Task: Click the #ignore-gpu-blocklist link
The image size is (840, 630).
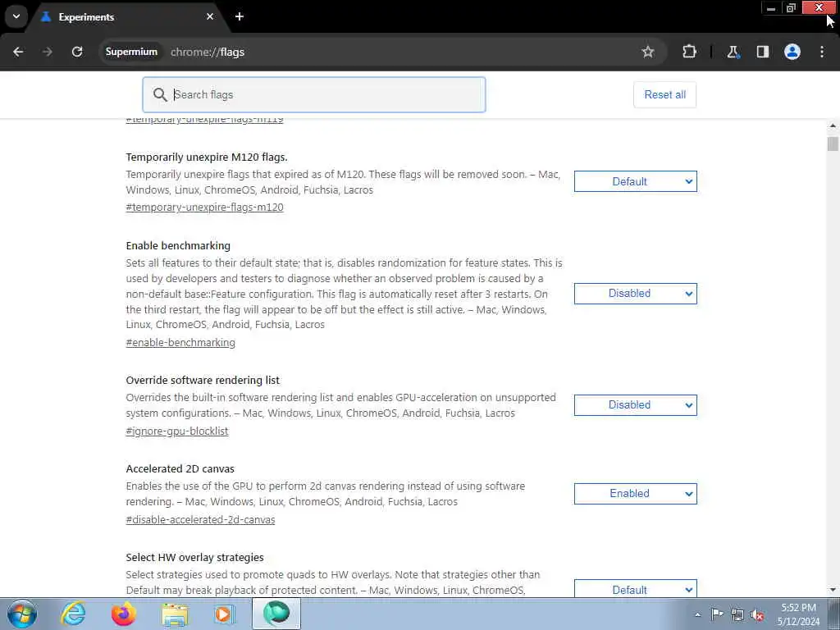Action: 177,431
